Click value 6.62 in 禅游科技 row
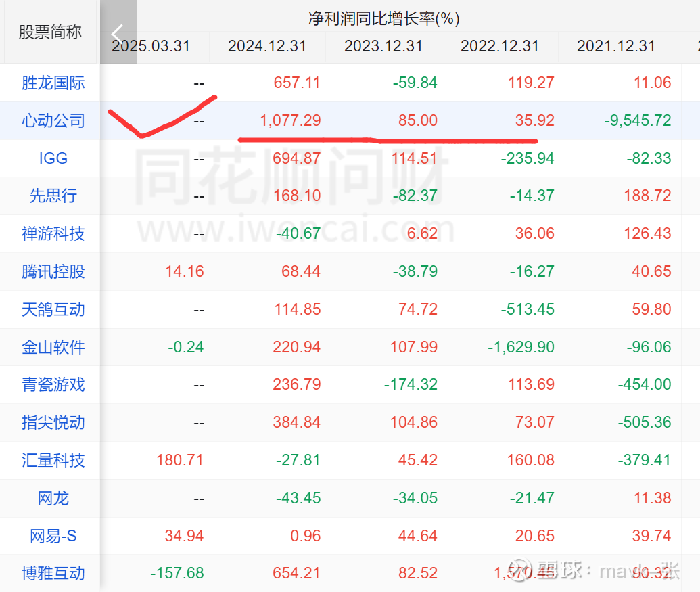Viewport: 700px width, 592px height. pos(422,233)
